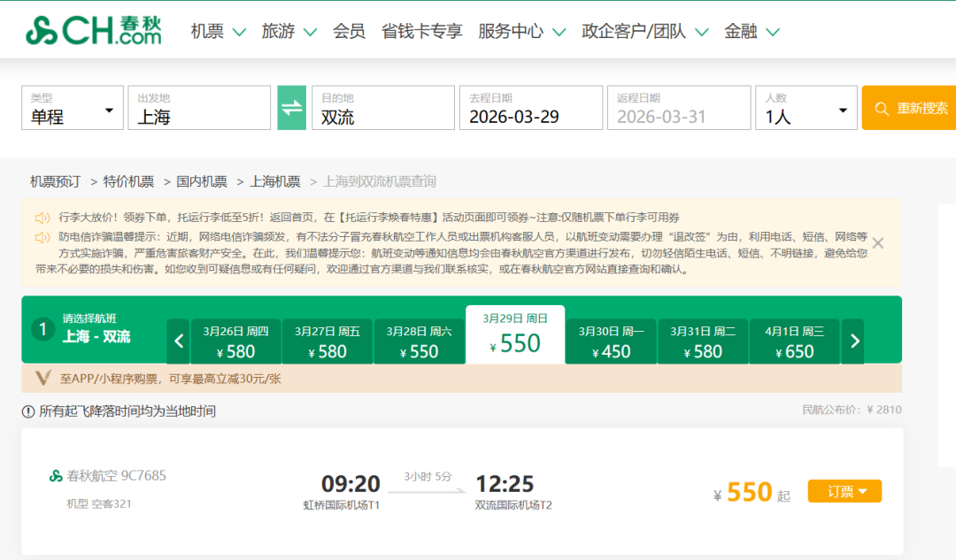Select the 4月1日 周三 date tab
The image size is (956, 560).
[794, 341]
